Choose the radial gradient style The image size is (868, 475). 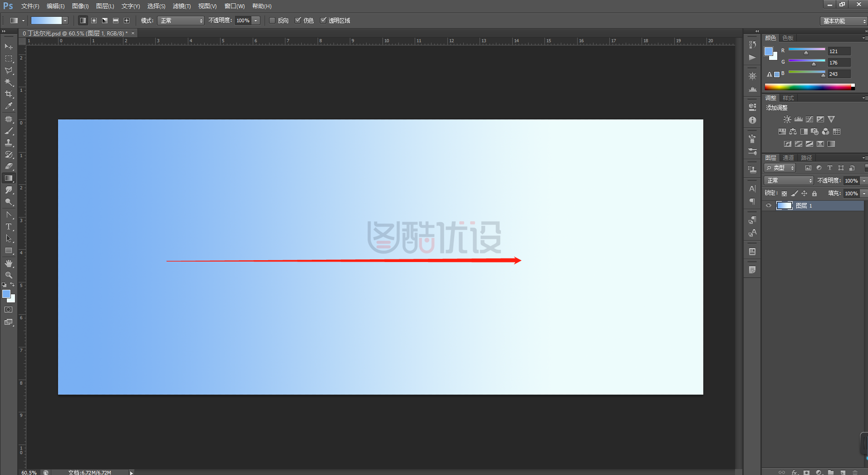[94, 20]
